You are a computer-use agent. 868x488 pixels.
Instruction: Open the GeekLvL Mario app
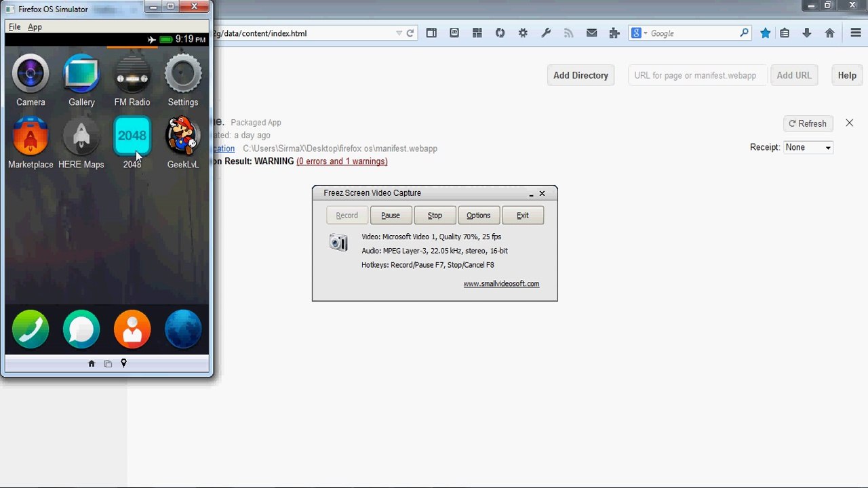point(183,136)
